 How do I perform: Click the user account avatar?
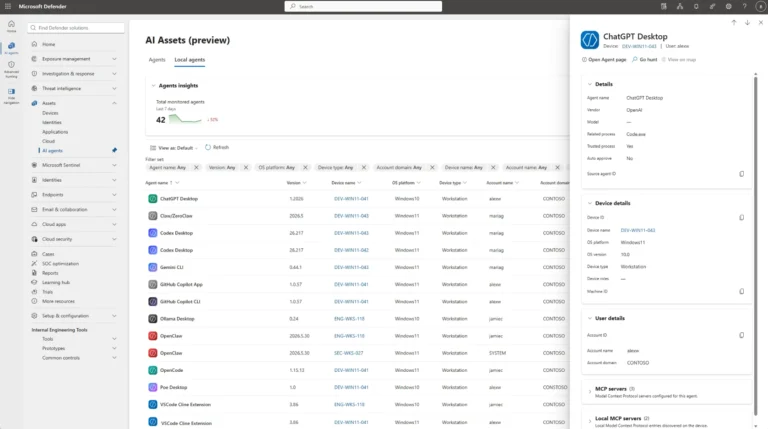click(761, 6)
